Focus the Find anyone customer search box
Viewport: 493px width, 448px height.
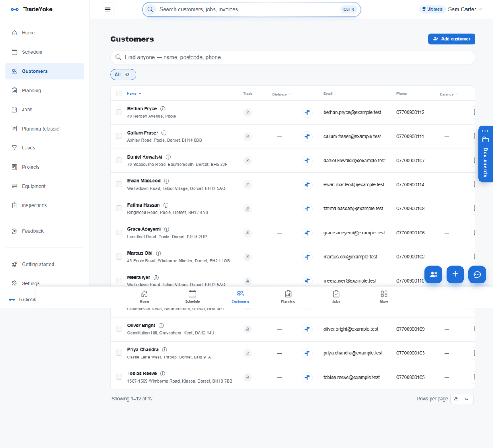click(293, 57)
